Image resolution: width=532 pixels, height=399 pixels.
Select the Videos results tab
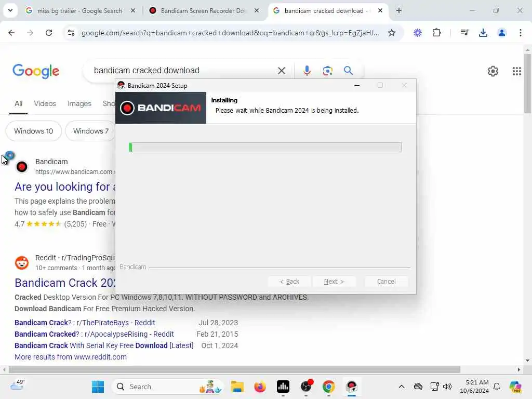coord(45,103)
